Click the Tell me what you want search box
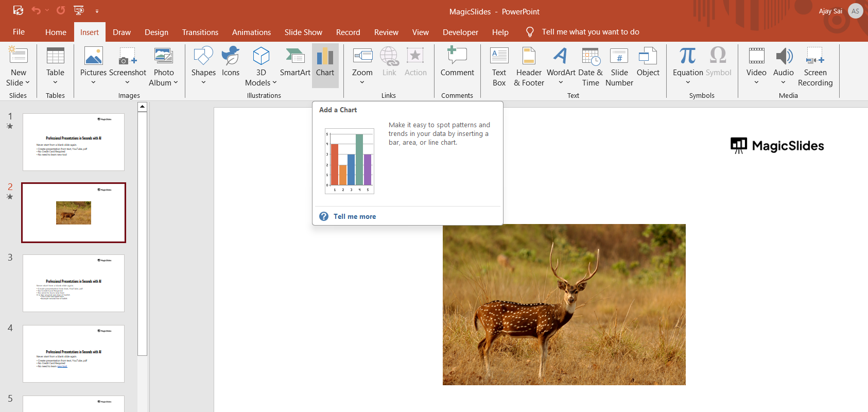 590,32
